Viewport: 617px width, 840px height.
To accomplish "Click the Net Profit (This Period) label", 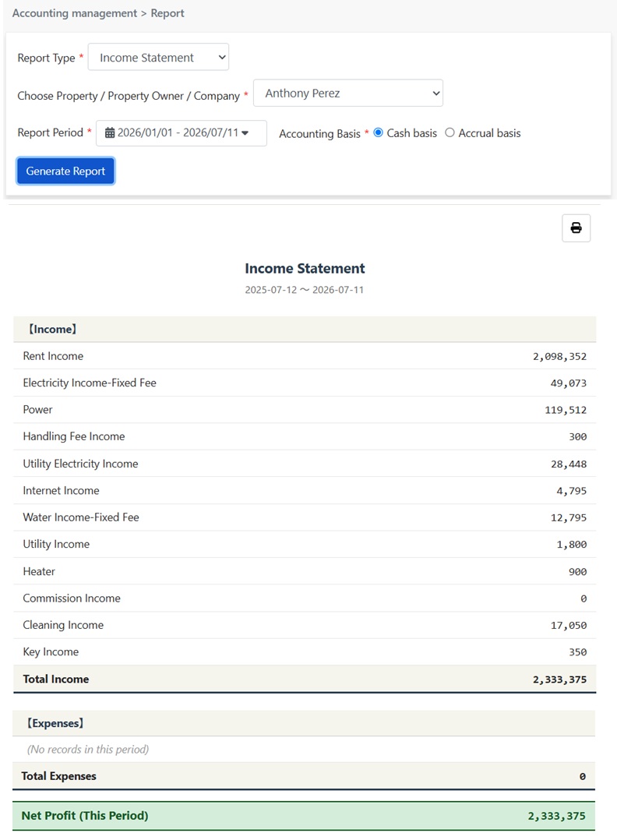I will click(85, 816).
